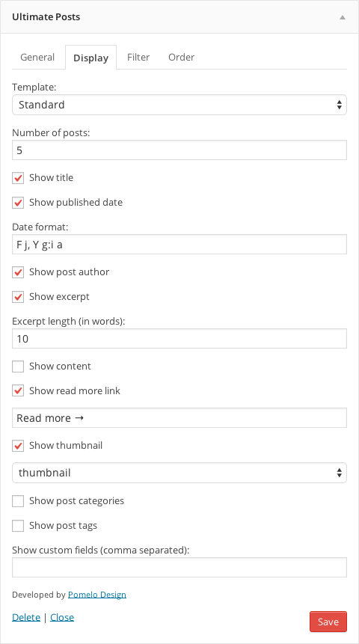Click the Save button
Image resolution: width=359 pixels, height=644 pixels.
click(x=328, y=622)
